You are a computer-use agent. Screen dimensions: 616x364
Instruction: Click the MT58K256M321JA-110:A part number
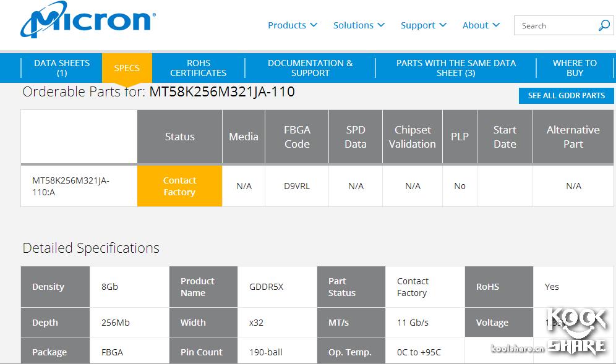click(71, 186)
